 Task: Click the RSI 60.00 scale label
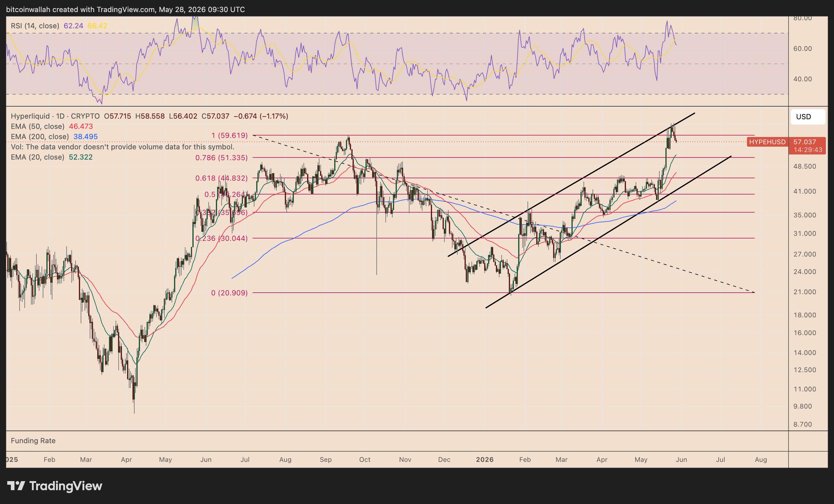point(802,49)
